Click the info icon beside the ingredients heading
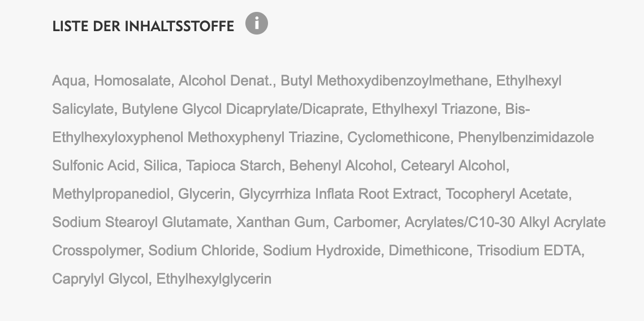 (256, 24)
